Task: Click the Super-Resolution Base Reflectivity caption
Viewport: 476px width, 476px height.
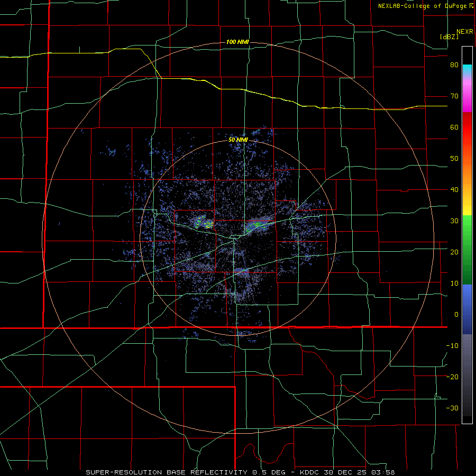Action: (240, 472)
